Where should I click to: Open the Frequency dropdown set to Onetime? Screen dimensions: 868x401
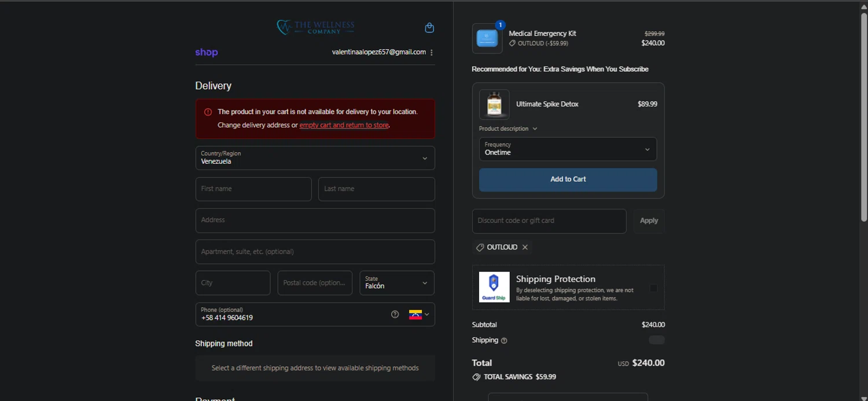coord(568,149)
